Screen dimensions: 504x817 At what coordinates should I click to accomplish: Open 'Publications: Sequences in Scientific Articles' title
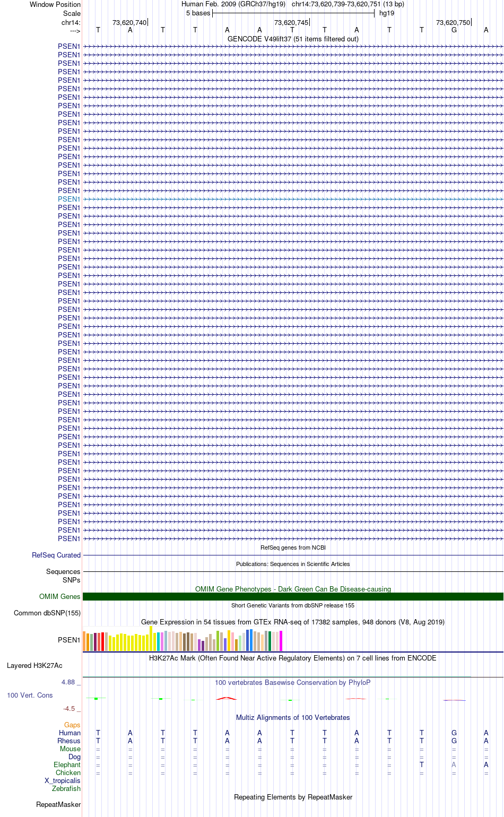(293, 564)
